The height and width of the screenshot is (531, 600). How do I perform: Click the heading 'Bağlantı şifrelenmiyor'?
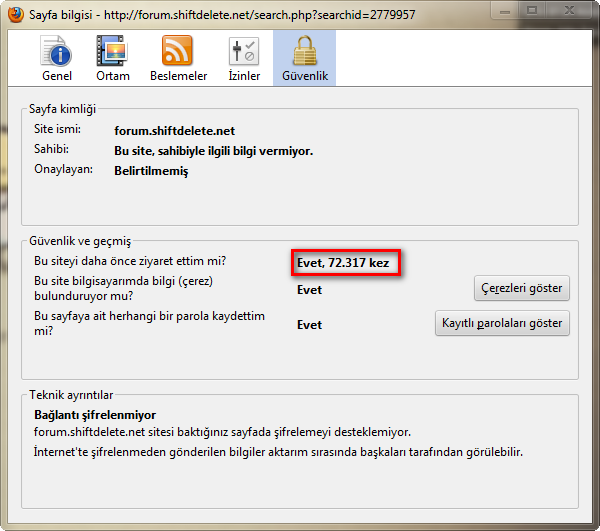tap(95, 415)
